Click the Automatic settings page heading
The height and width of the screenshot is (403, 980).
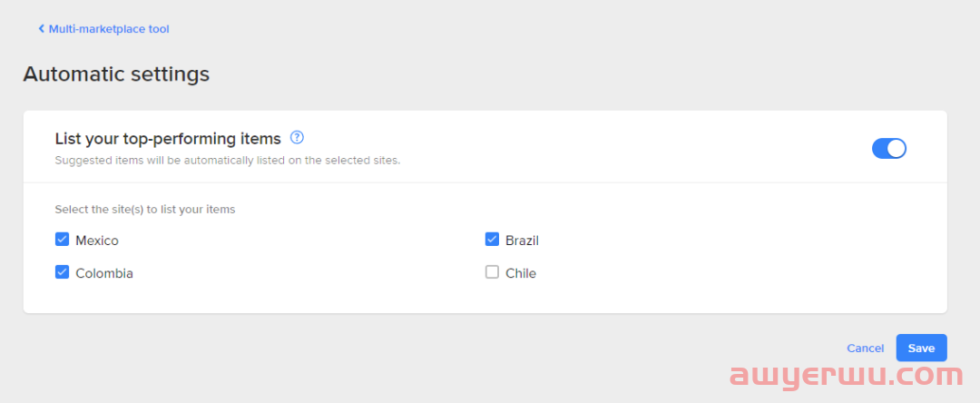(x=116, y=74)
